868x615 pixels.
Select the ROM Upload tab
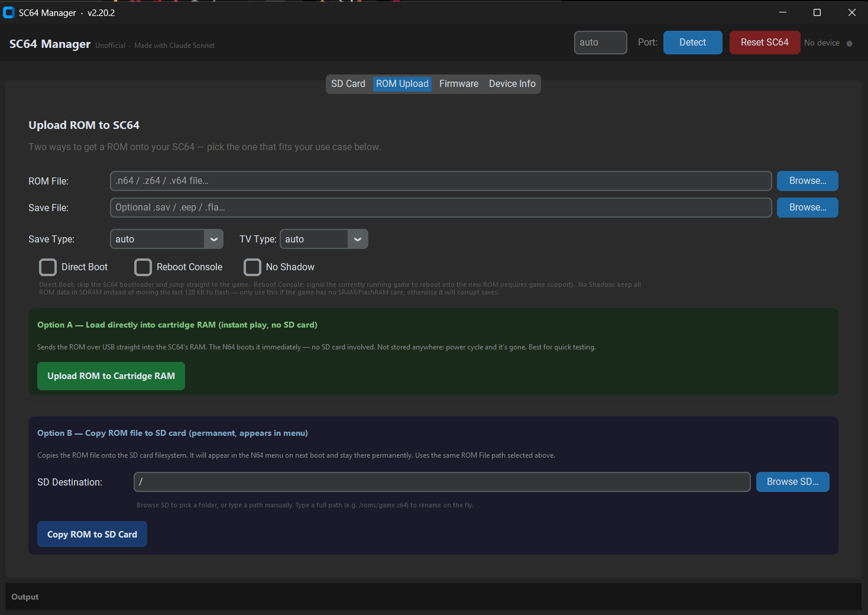pos(402,84)
